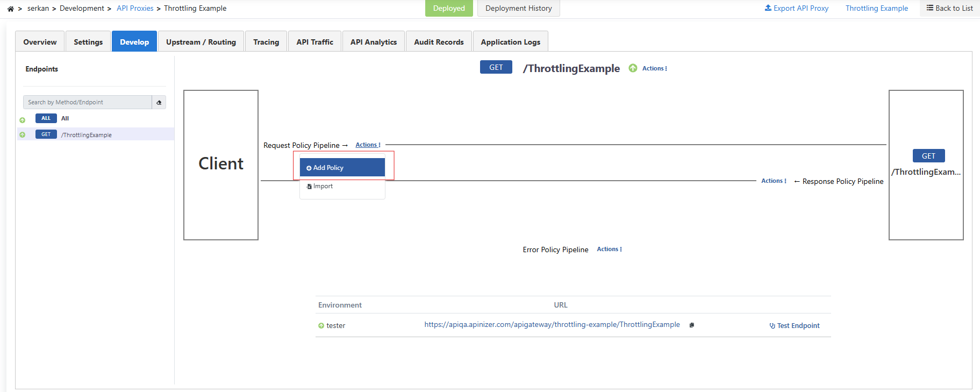Click green status icon next to tester environment
Image resolution: width=980 pixels, height=392 pixels.
point(321,326)
